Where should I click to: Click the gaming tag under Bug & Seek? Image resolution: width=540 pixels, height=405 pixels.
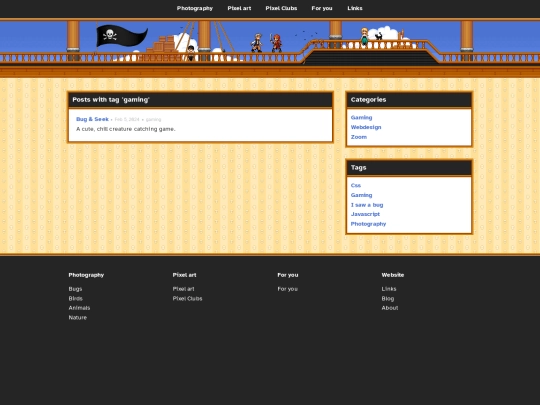point(153,120)
